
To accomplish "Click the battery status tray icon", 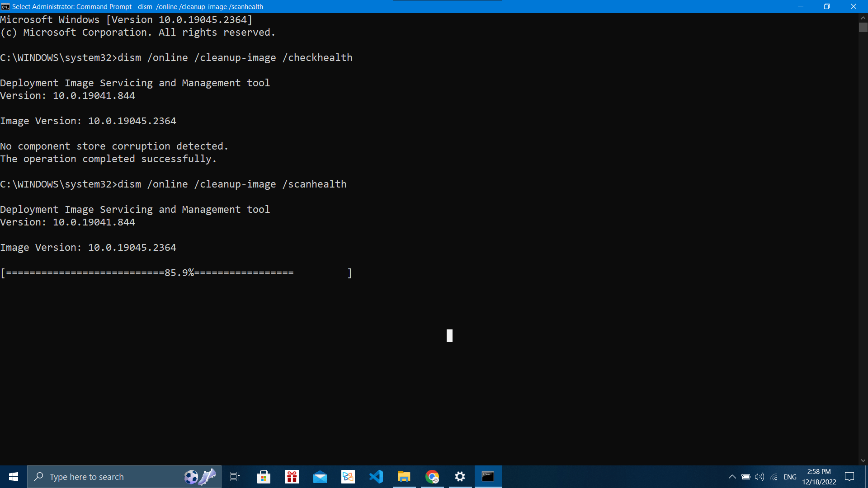I will pos(746,477).
